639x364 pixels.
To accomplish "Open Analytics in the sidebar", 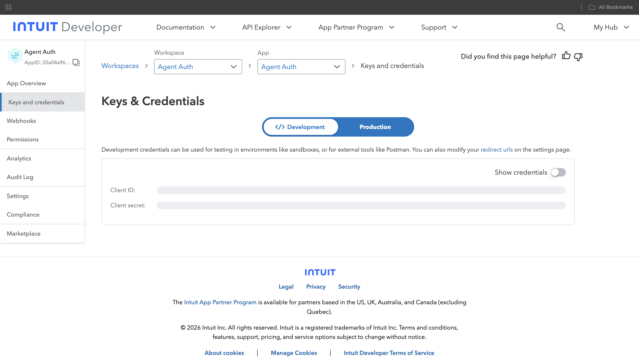I will [42, 159].
